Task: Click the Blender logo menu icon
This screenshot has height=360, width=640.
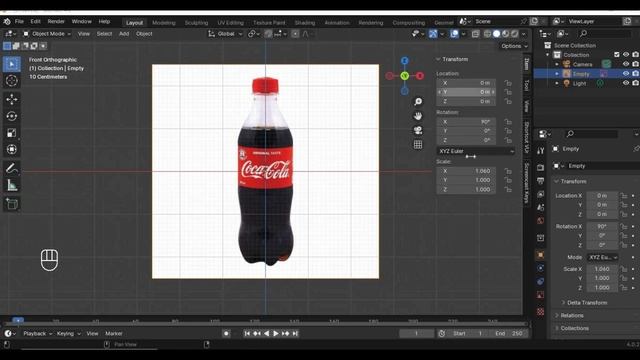Action: (7, 22)
